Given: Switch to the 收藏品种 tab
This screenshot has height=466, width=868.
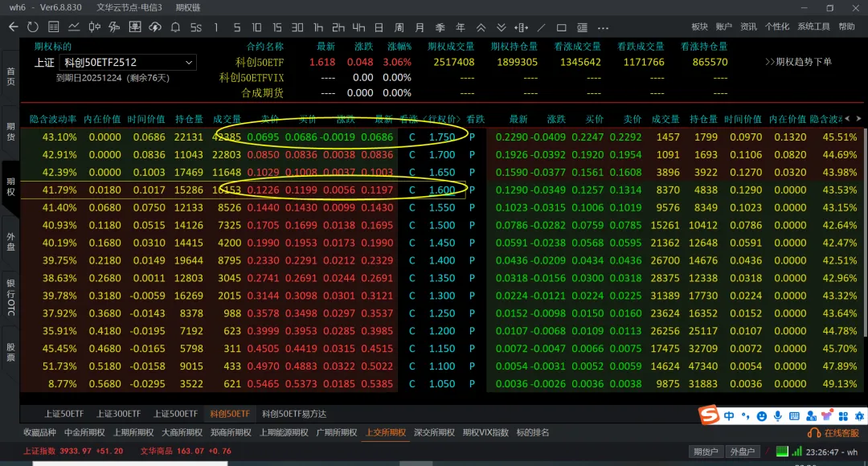Looking at the screenshot, I should pos(39,433).
